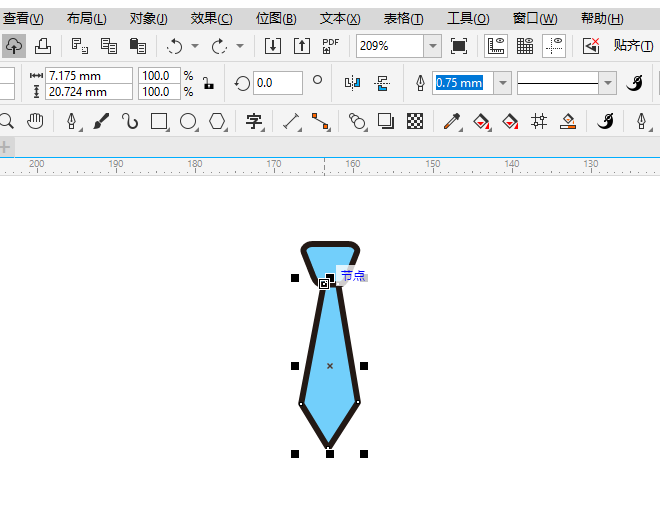This screenshot has height=510, width=660.
Task: Toggle the guidelines display
Action: click(554, 46)
